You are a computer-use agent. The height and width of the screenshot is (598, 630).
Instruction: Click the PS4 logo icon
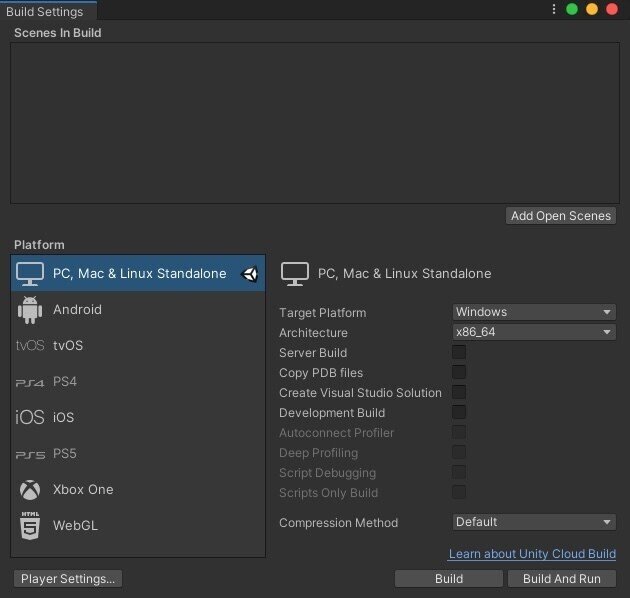coord(30,383)
